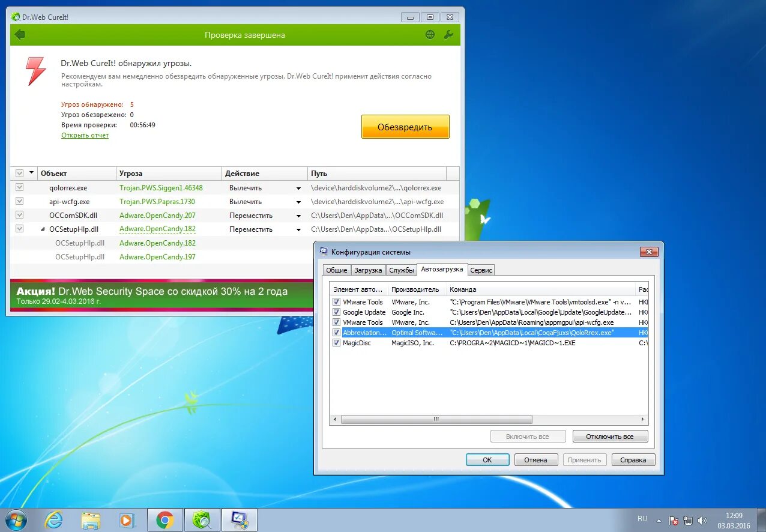
Task: Sort by Действие column header
Action: (x=264, y=173)
